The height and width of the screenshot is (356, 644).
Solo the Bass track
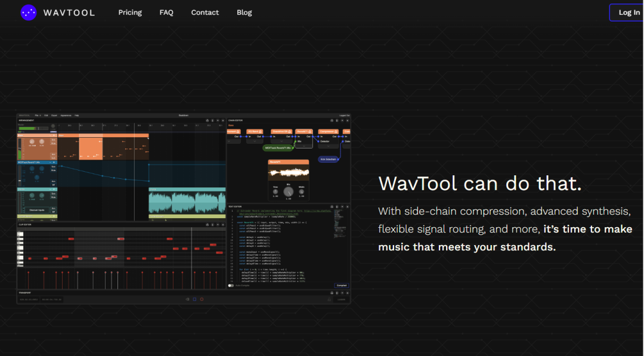click(x=54, y=140)
